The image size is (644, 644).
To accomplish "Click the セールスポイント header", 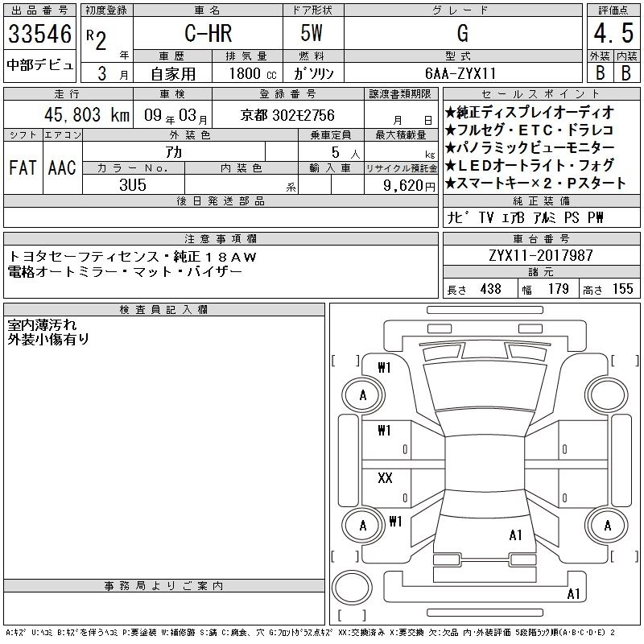I will click(x=541, y=94).
